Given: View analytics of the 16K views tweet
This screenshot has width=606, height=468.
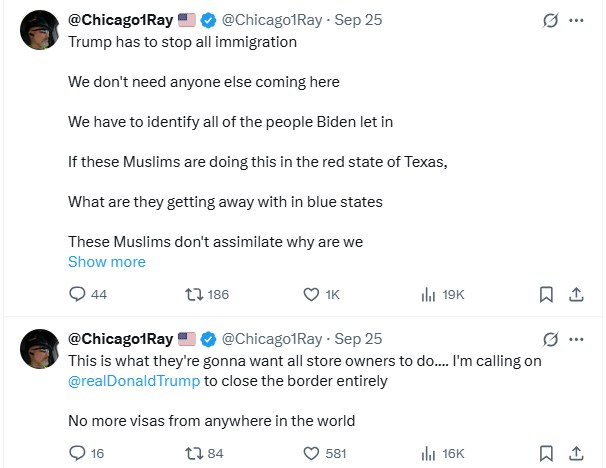Looking at the screenshot, I should (x=428, y=453).
